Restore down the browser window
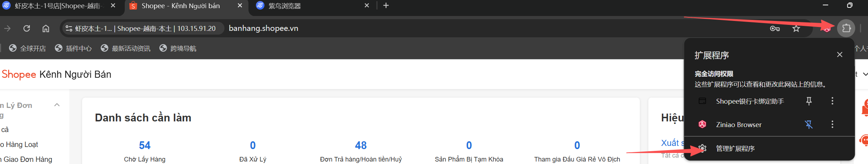 [850, 5]
